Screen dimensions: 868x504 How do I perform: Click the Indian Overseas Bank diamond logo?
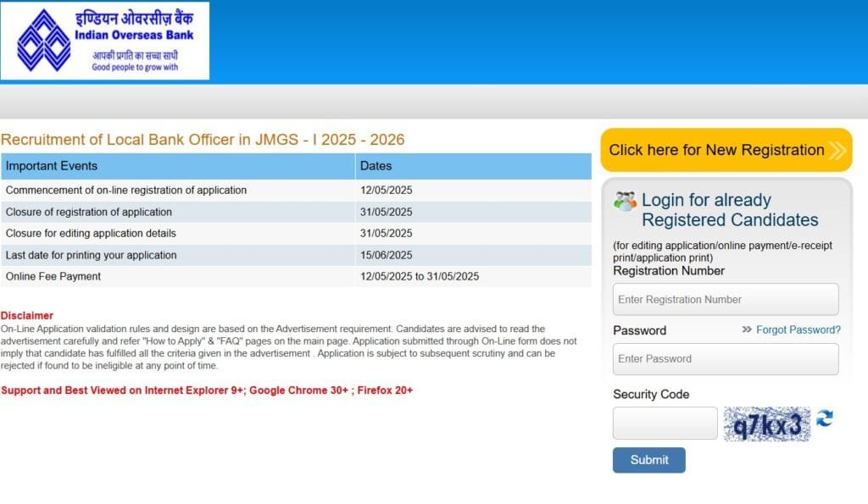pyautogui.click(x=44, y=40)
